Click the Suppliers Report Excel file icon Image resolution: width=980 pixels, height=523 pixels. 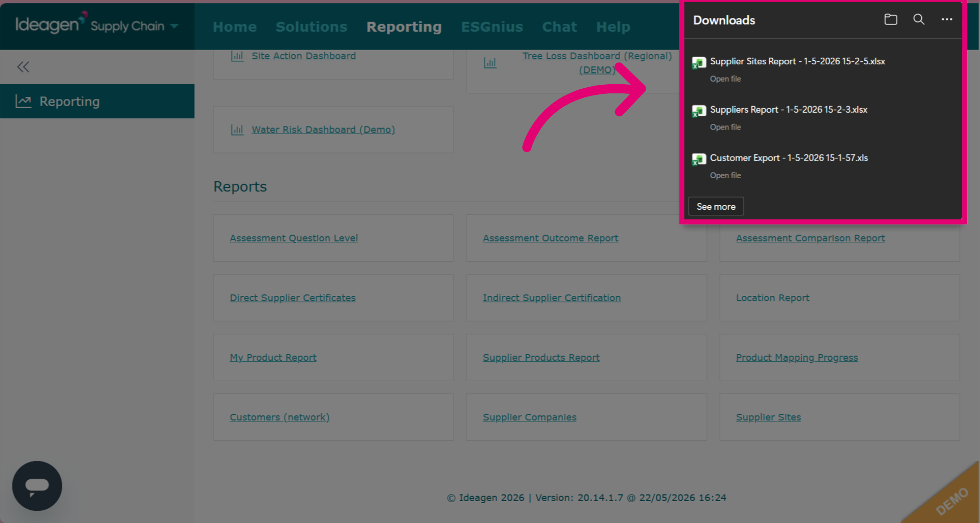point(699,111)
